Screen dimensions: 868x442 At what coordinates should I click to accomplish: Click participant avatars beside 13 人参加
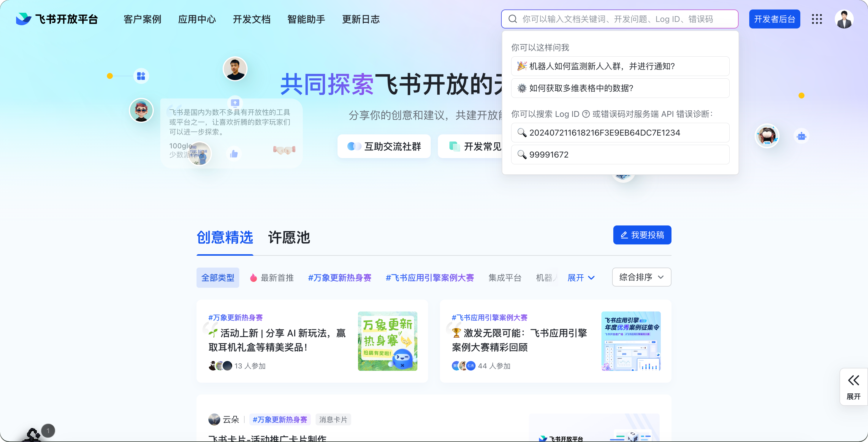click(x=220, y=365)
